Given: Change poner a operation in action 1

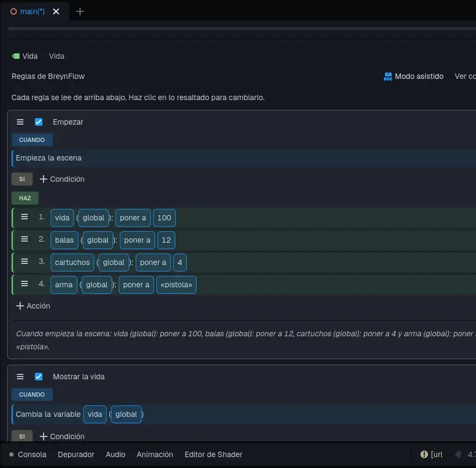Looking at the screenshot, I should [133, 218].
